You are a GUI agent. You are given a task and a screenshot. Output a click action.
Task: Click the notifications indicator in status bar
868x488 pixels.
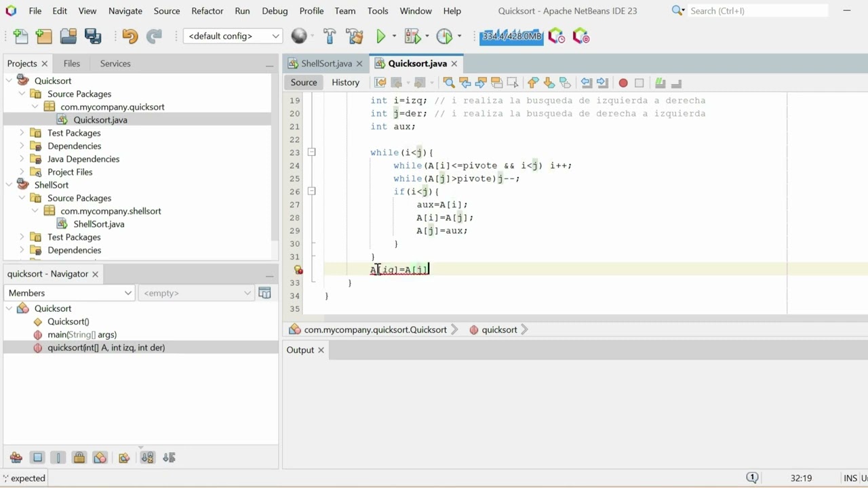point(752,478)
